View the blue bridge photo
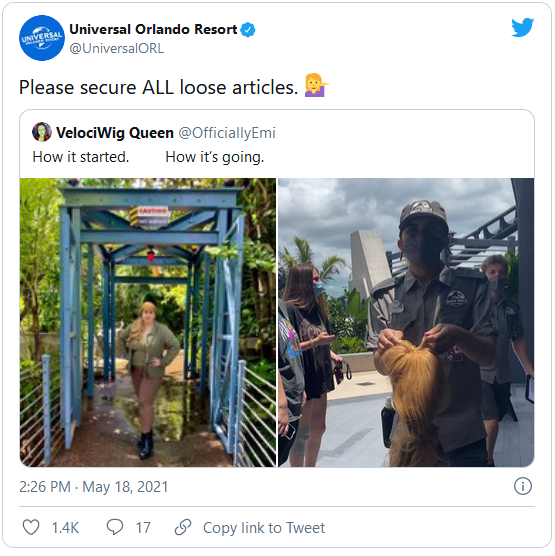Viewport: 555px width, 556px height. (x=148, y=322)
